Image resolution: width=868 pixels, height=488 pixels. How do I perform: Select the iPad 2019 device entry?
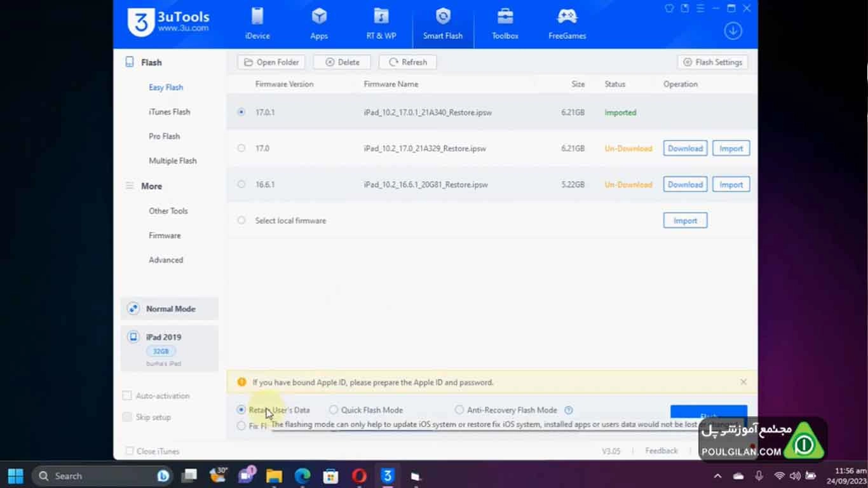tap(169, 348)
